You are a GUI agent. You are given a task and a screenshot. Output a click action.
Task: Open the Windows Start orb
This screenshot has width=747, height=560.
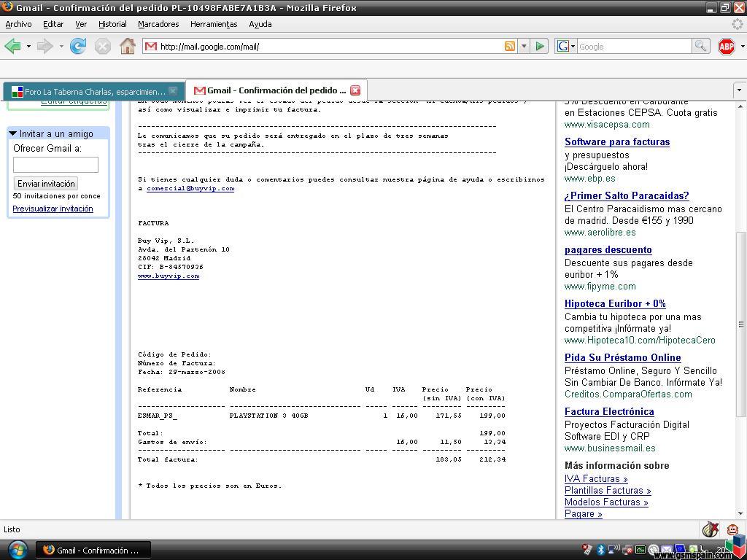18,550
